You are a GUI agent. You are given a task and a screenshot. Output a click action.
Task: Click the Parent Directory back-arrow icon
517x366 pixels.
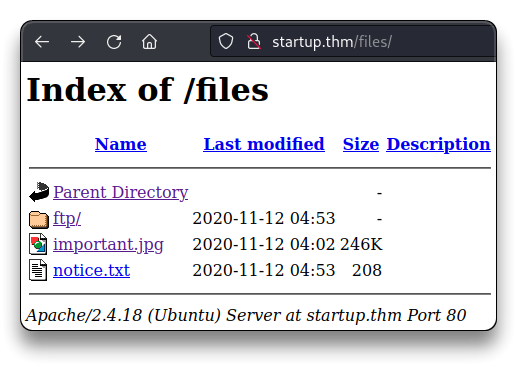coord(39,192)
